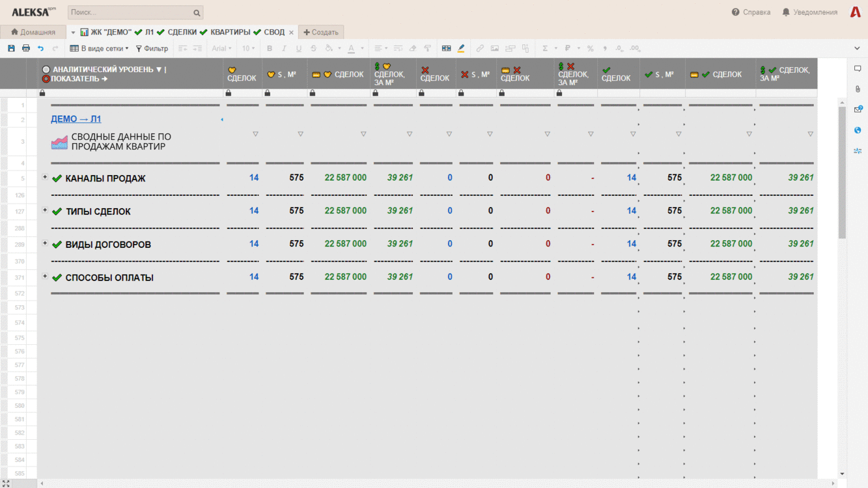This screenshot has height=488, width=868.
Task: Expand the СПОСОБЫ ОПЛАТЫ row
Action: tap(45, 277)
